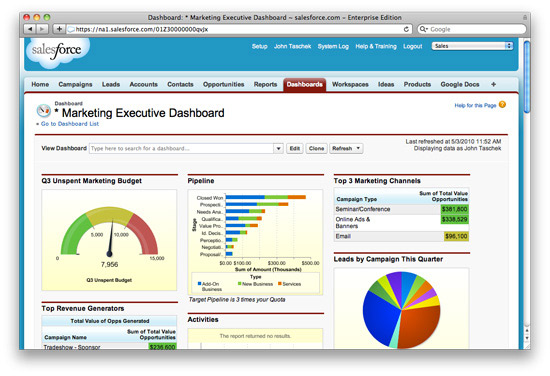Go to the Leads tab
The width and height of the screenshot is (550, 376).
tap(111, 85)
